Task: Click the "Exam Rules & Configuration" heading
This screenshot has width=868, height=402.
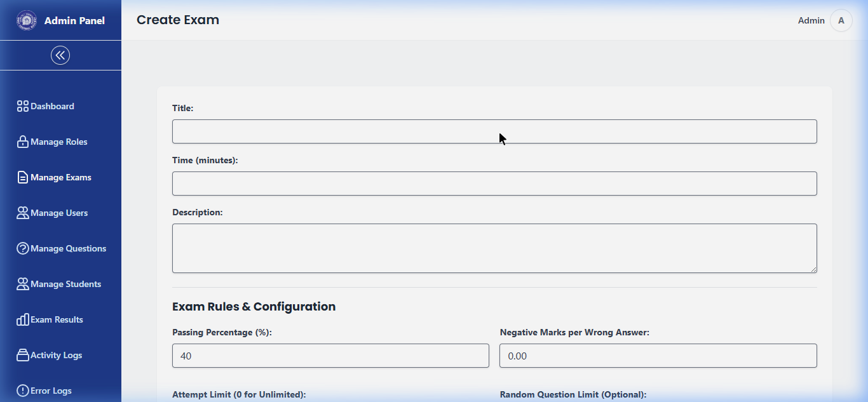Action: pos(254,307)
